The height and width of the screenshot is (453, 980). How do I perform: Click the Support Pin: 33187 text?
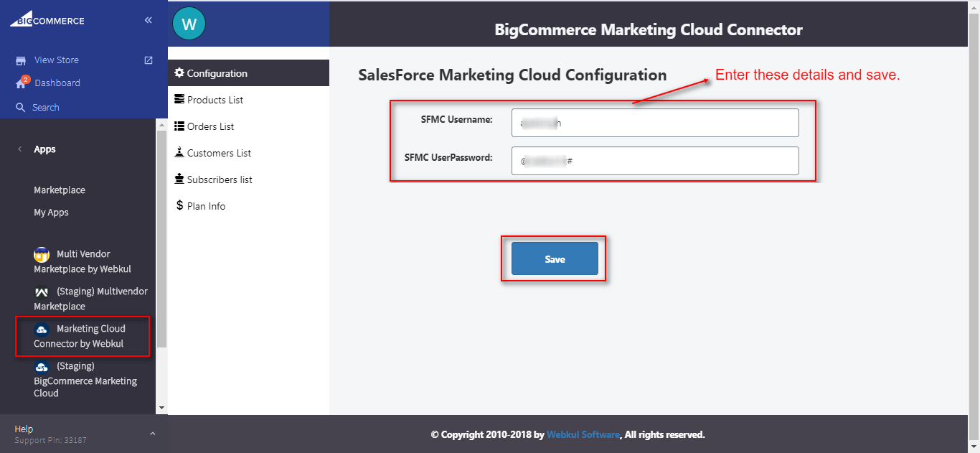click(51, 440)
